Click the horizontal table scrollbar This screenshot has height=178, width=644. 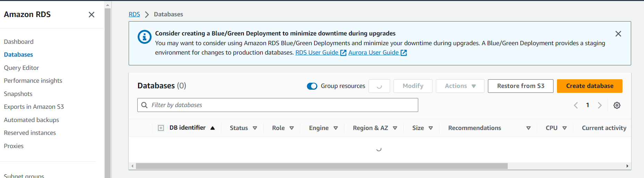coord(321,166)
